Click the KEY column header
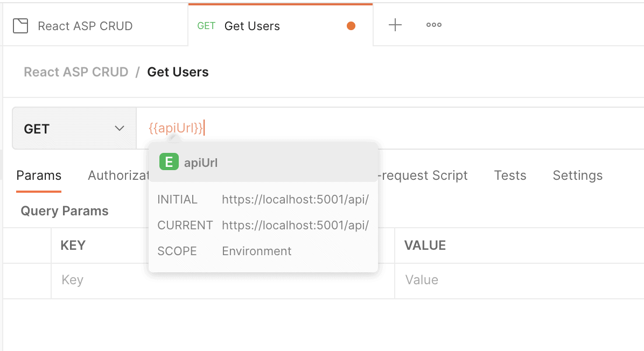 [73, 245]
